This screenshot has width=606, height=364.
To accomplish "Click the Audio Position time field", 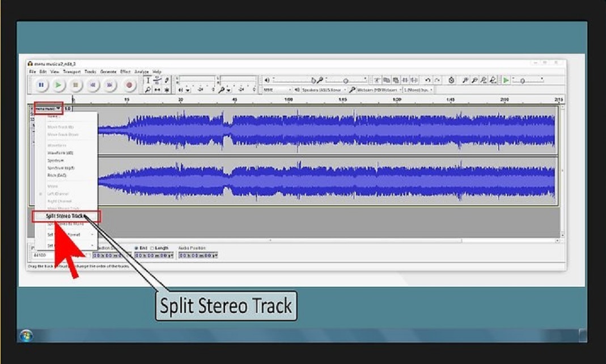I will point(198,255).
